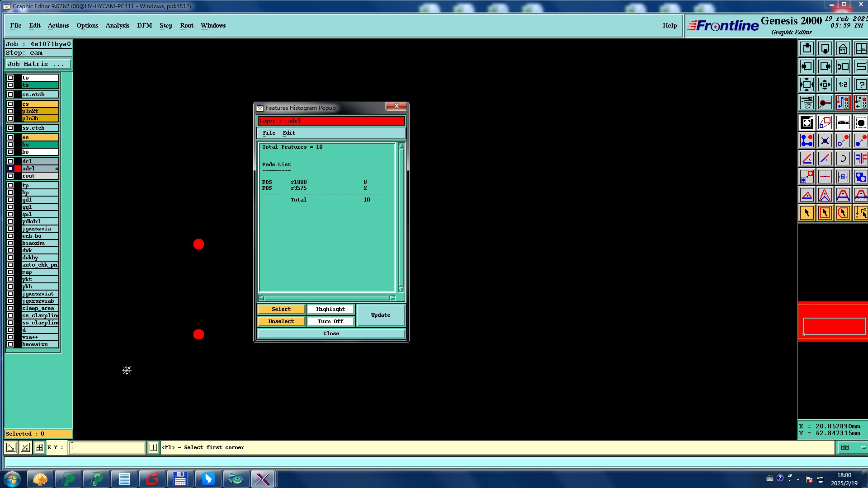Viewport: 868px width, 488px height.
Task: Click the Update button
Action: pos(380,315)
